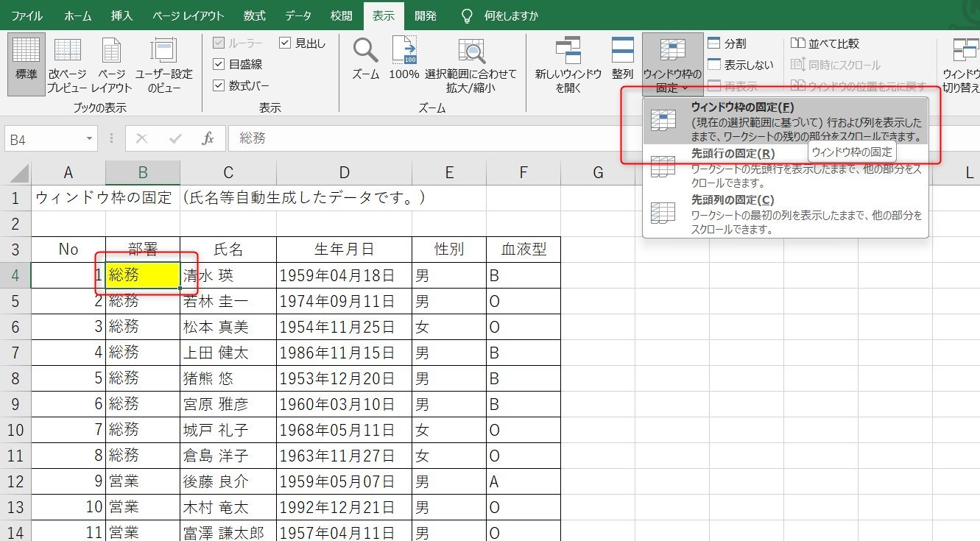Screen dimensions: 980x541
Task: Click yellow highlighted cell B4 総務
Action: 143,275
